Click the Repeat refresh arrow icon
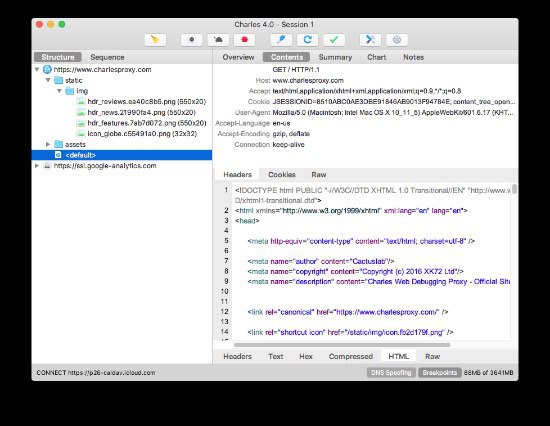Screen dimensions: 550x426 (x=308, y=40)
